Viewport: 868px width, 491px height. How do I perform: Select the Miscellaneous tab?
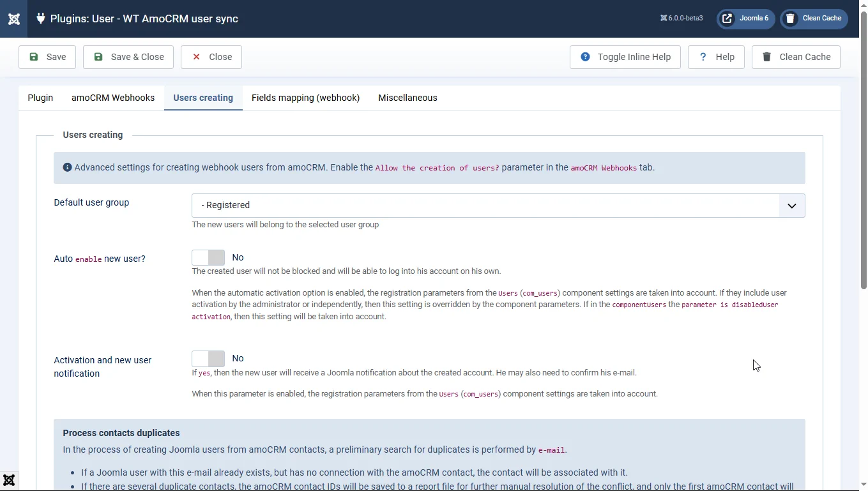point(407,98)
